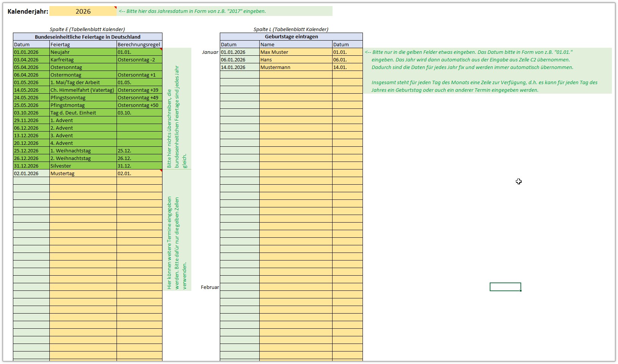The width and height of the screenshot is (618, 364).
Task: Click the red comment marker in Neujahr's rule cell
Action: (x=161, y=49)
